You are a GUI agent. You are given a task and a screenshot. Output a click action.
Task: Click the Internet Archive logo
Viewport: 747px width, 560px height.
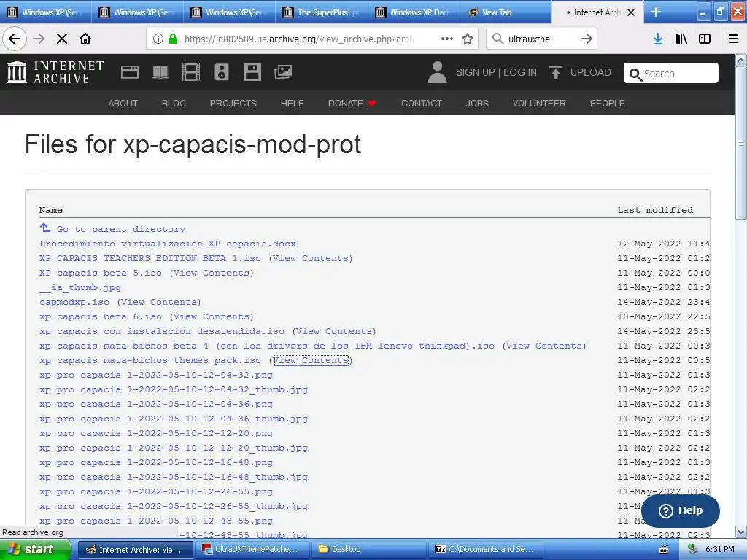click(x=55, y=72)
